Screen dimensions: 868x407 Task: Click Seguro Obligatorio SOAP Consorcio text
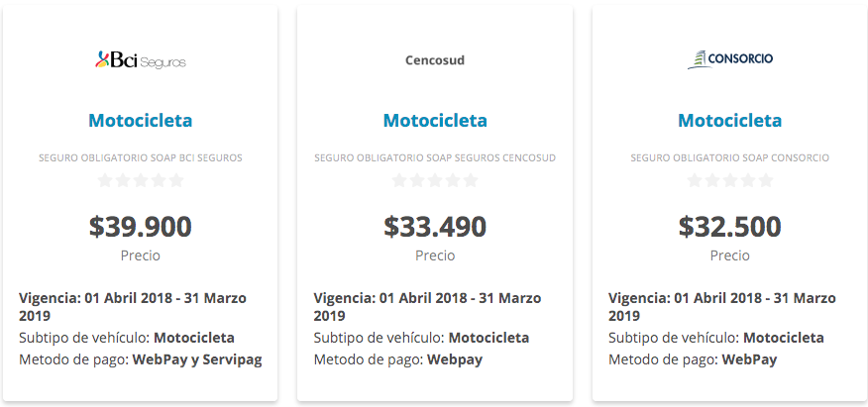pos(729,158)
